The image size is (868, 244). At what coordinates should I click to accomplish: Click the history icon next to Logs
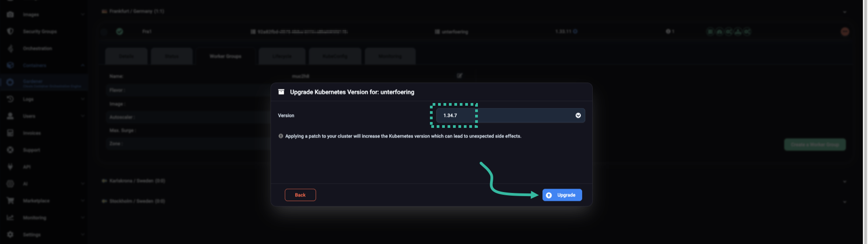(10, 99)
